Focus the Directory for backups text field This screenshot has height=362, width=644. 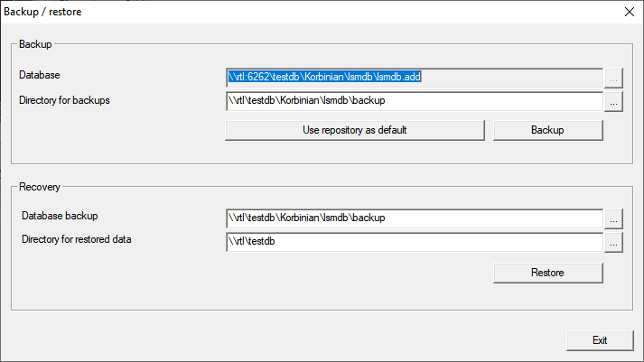pos(414,101)
